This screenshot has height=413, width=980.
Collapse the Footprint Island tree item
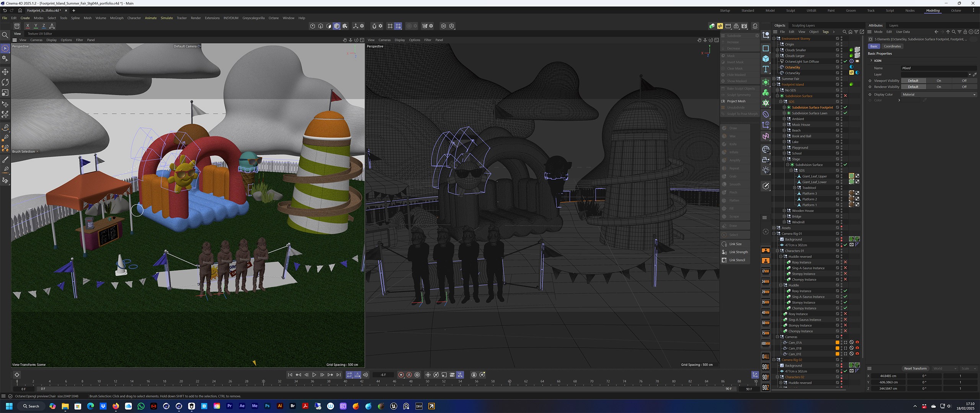pos(774,85)
